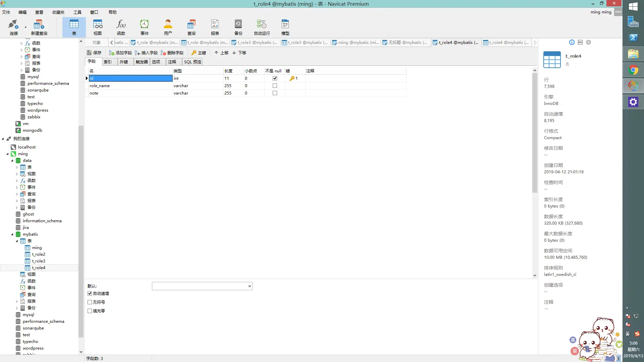Uncheck the 自动递增 checkbox
Image resolution: width=644 pixels, height=362 pixels.
(90, 294)
